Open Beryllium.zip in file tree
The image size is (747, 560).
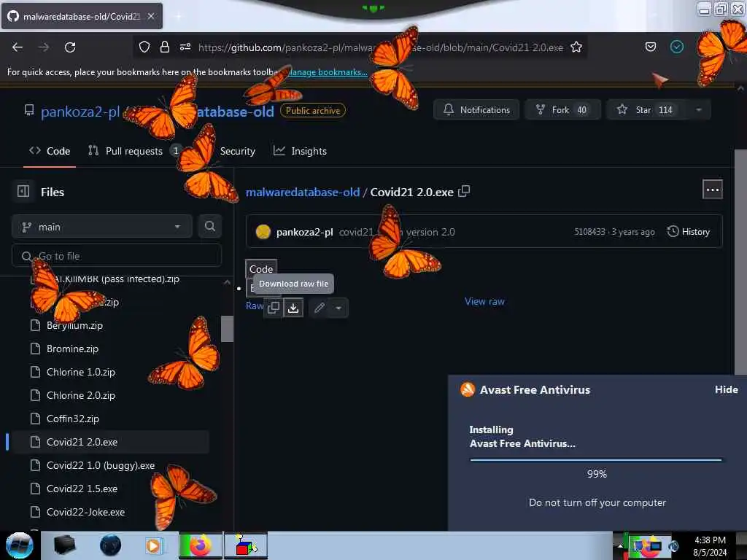[74, 325]
